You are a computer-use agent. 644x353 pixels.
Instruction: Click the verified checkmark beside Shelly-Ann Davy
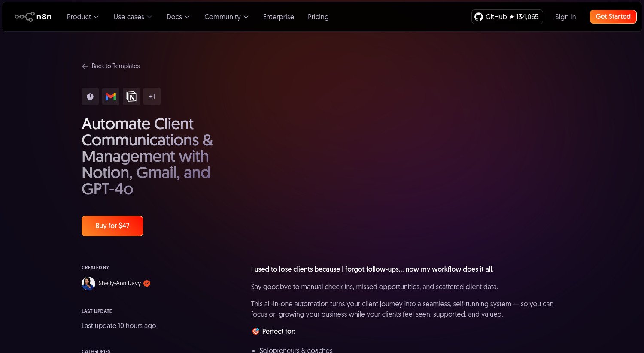[146, 283]
